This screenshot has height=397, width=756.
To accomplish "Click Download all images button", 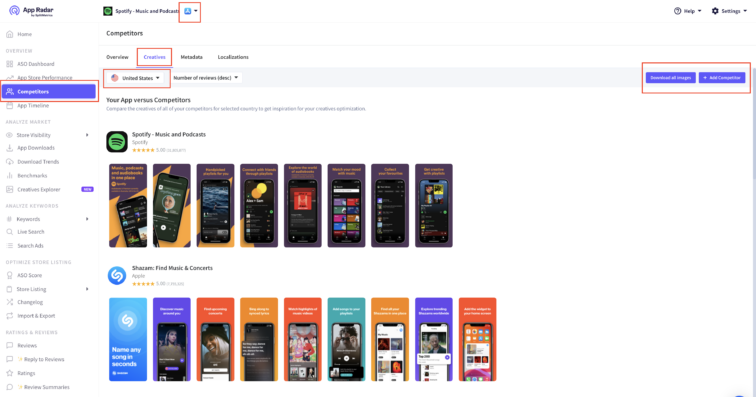I will click(670, 78).
